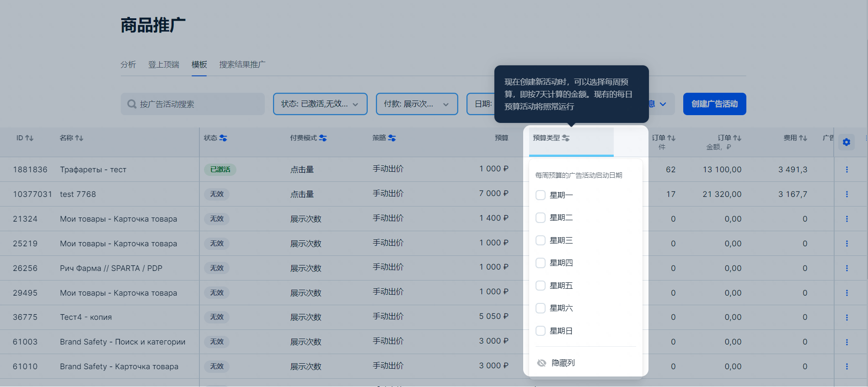The width and height of the screenshot is (868, 387).
Task: Open the 搜索结果推广 tab
Action: click(242, 64)
